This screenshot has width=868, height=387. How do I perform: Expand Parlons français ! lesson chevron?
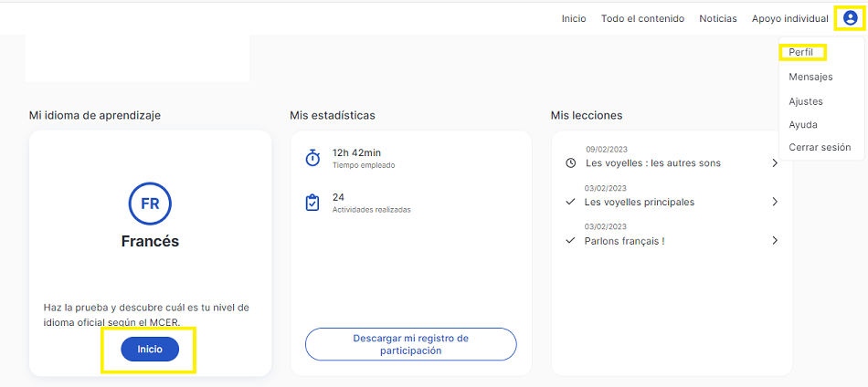pyautogui.click(x=775, y=240)
